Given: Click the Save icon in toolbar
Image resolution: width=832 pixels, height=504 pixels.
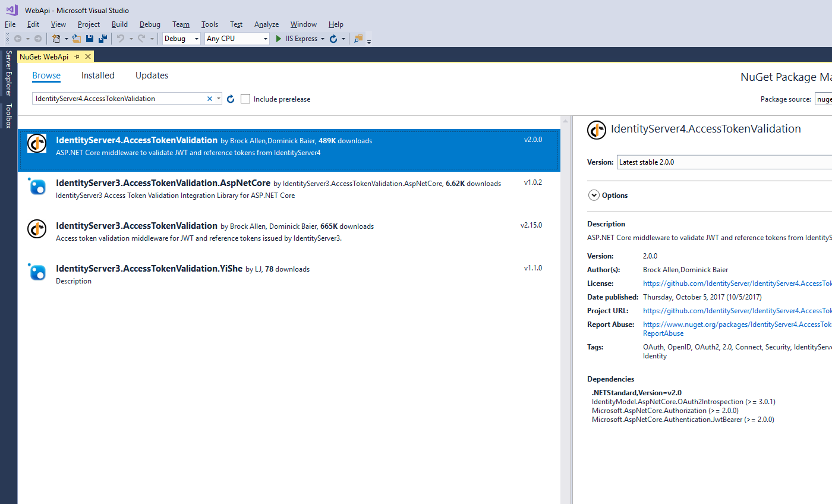Looking at the screenshot, I should [x=90, y=39].
